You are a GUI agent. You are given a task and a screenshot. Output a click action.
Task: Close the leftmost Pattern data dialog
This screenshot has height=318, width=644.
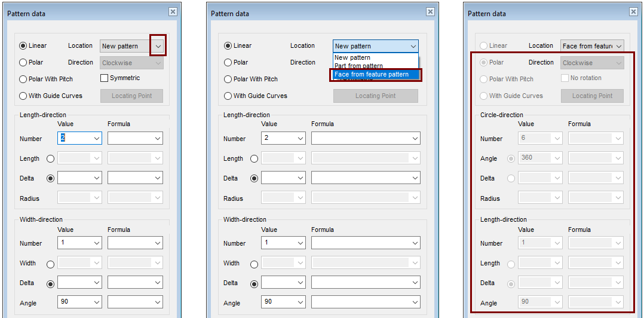173,11
